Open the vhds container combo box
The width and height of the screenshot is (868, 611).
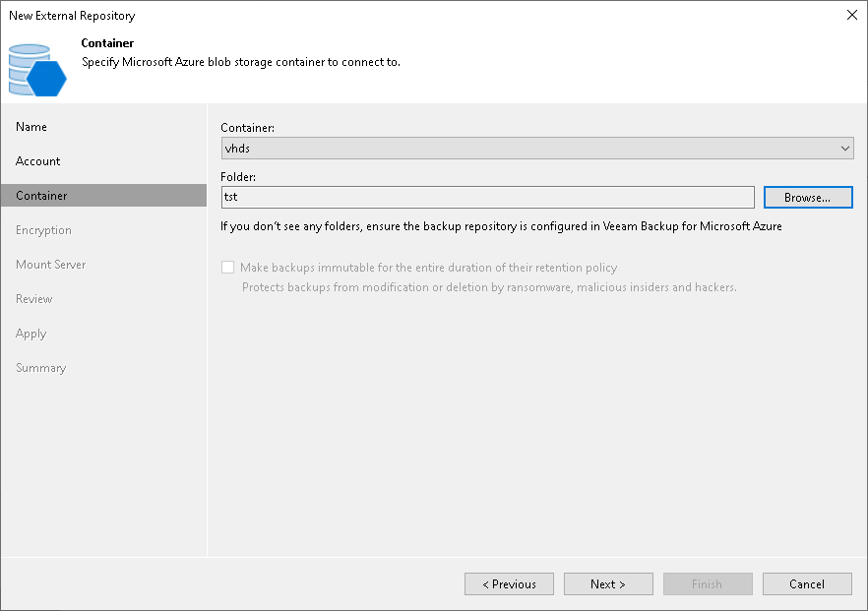(x=537, y=149)
